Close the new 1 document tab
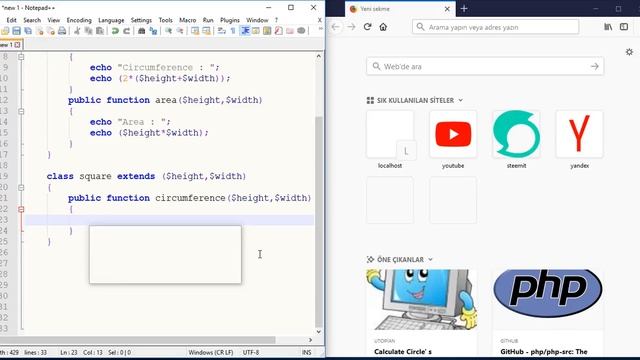Viewport: 640px width, 360px height. tap(17, 44)
